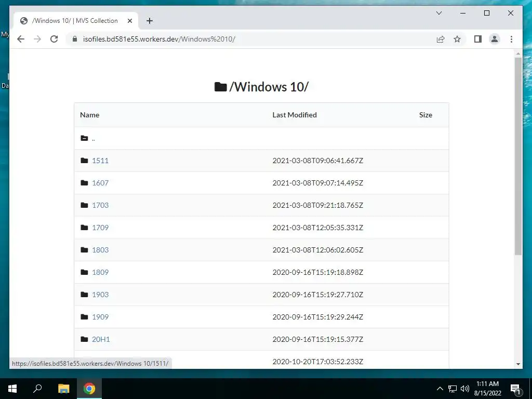Reload the page with the refresh icon
This screenshot has height=399, width=532.
click(54, 39)
